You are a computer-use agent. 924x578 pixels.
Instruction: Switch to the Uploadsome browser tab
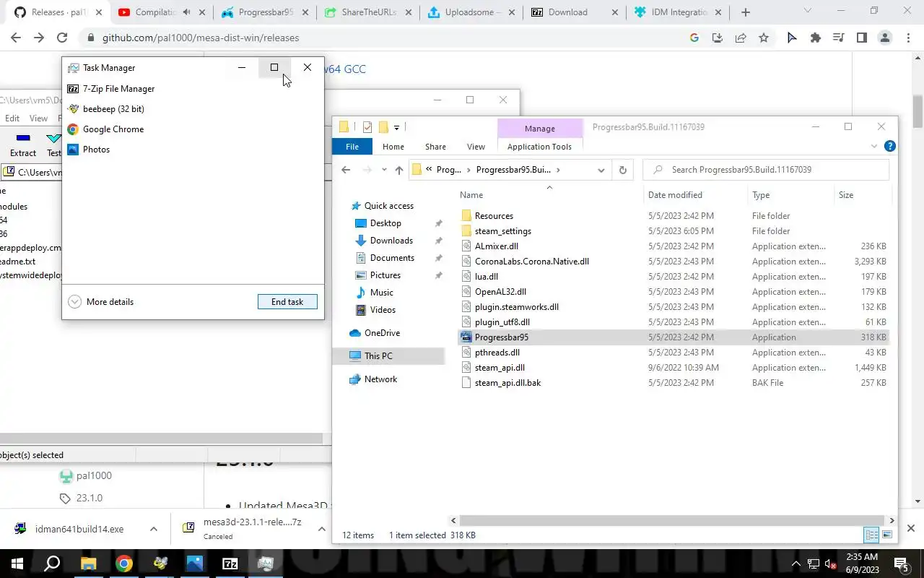[x=473, y=12]
